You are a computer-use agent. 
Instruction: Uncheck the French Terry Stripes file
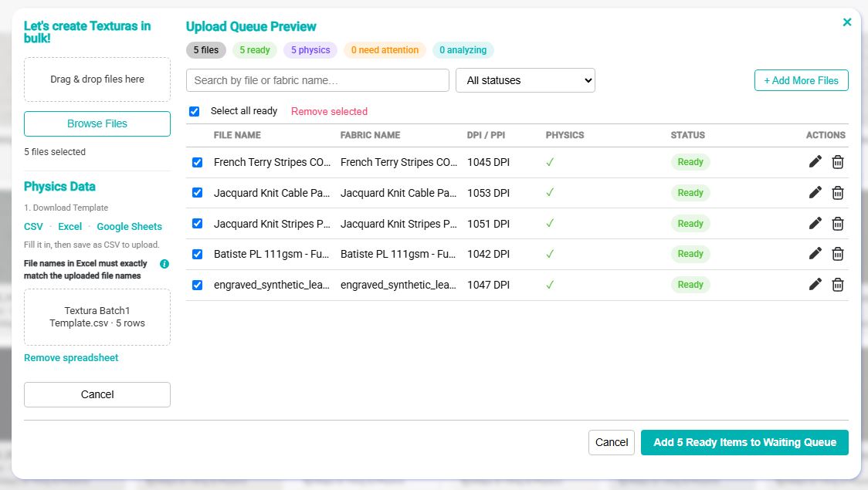[x=197, y=162]
